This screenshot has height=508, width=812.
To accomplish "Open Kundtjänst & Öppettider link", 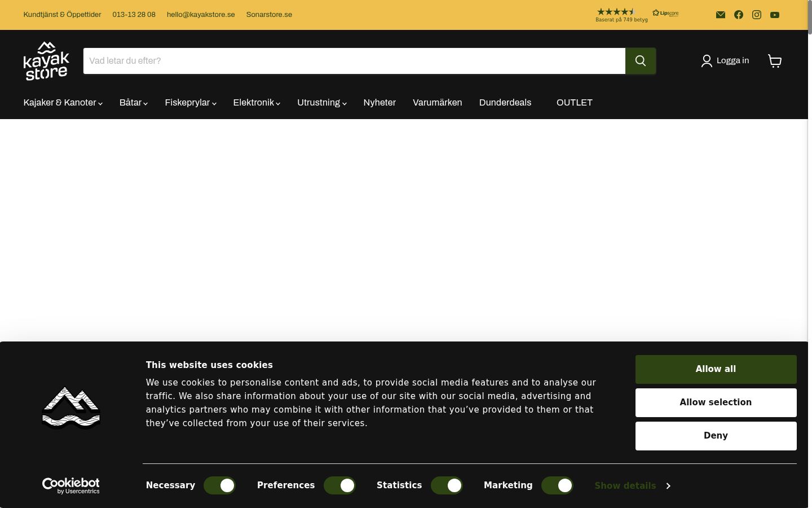I will click(x=62, y=15).
